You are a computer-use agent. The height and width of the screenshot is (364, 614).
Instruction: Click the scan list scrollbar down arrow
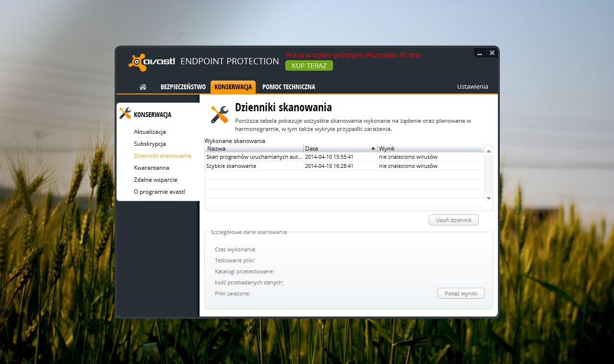(x=489, y=198)
